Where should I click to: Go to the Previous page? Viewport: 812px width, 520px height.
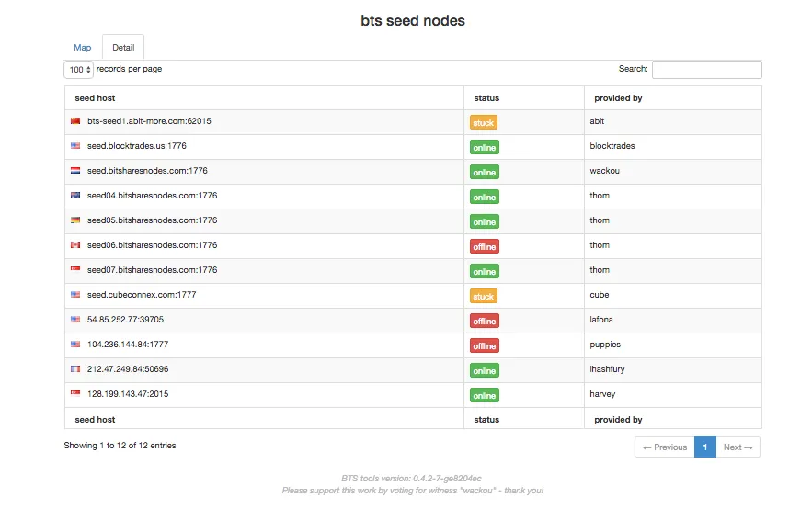(665, 447)
